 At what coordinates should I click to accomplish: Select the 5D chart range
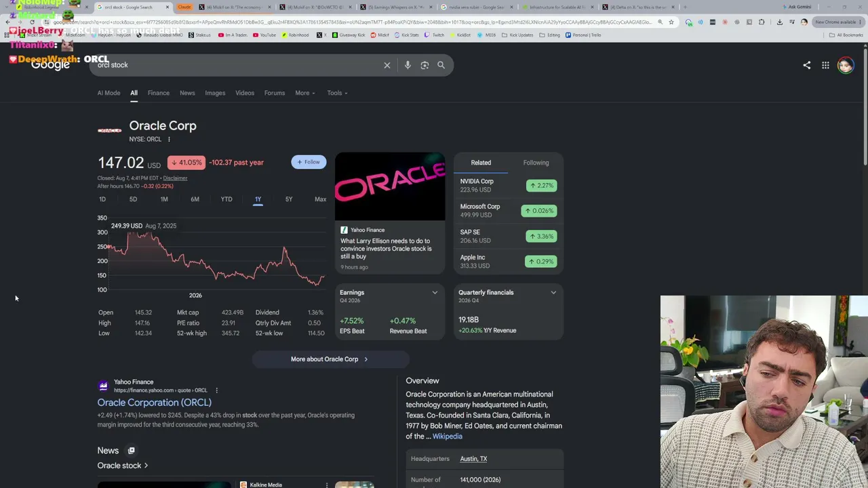(133, 199)
